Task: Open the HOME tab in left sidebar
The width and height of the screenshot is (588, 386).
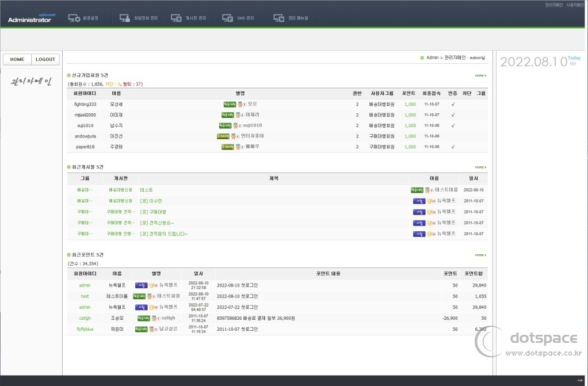Action: pyautogui.click(x=17, y=59)
